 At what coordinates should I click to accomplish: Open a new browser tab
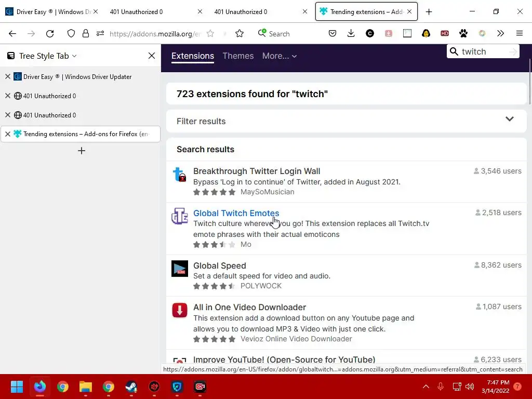pyautogui.click(x=429, y=12)
